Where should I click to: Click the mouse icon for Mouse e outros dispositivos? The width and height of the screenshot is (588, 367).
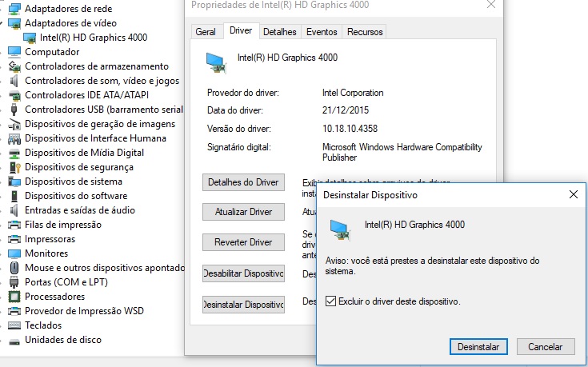tap(14, 268)
